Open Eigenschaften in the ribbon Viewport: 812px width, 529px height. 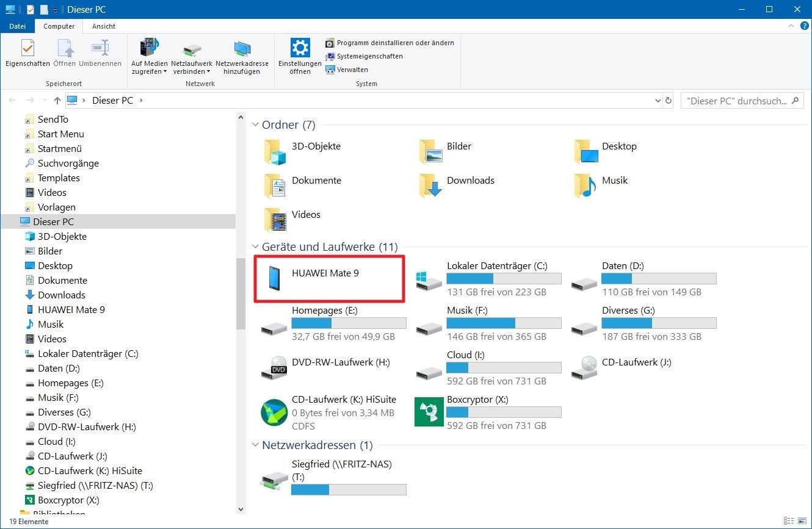click(27, 54)
